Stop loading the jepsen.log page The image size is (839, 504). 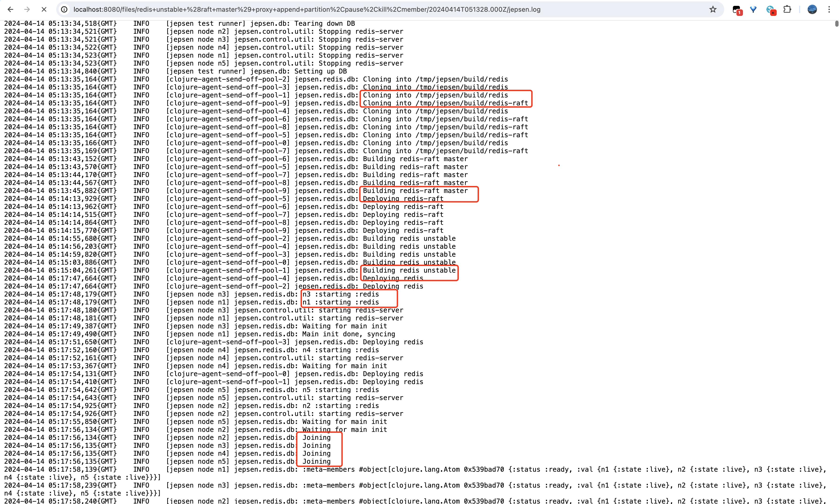click(44, 10)
